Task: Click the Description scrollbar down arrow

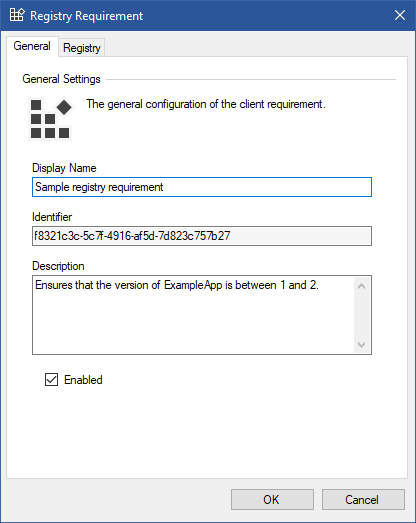Action: [362, 344]
